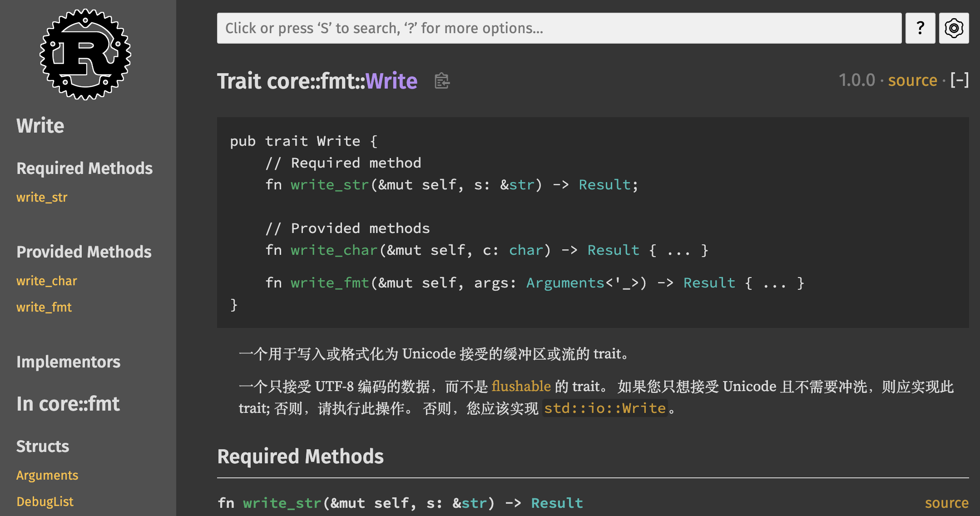
Task: Follow the flushable link in the description
Action: click(521, 386)
